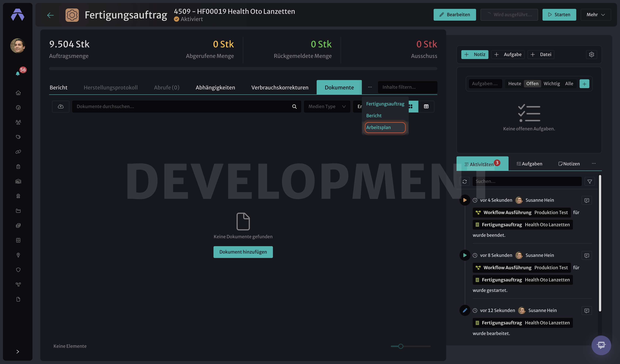Open comment on 'vor 4 Sekunden' activity
This screenshot has height=364, width=620.
coord(587,200)
